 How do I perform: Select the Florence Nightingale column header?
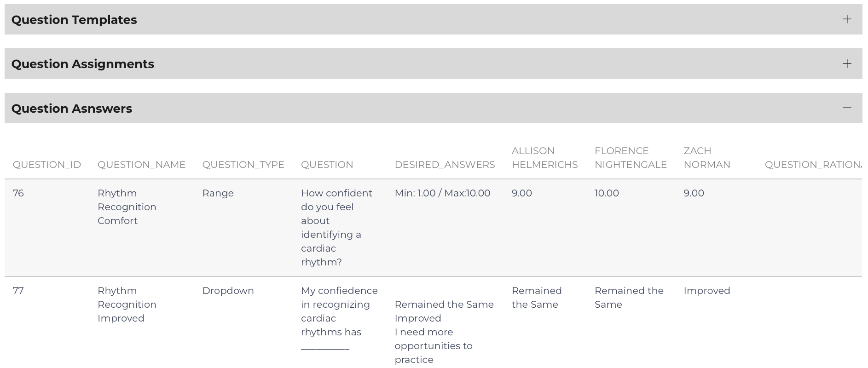(631, 158)
